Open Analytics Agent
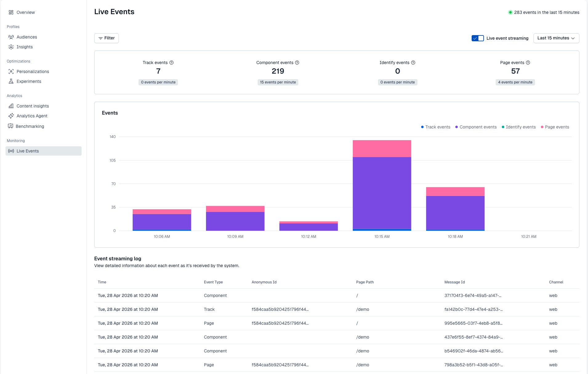The width and height of the screenshot is (588, 374). [43, 116]
